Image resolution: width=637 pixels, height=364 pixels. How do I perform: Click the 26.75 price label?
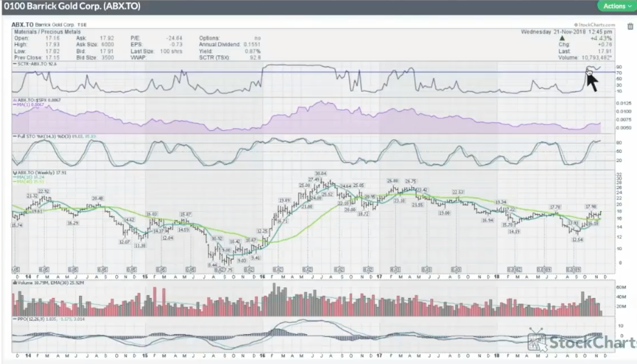click(410, 181)
